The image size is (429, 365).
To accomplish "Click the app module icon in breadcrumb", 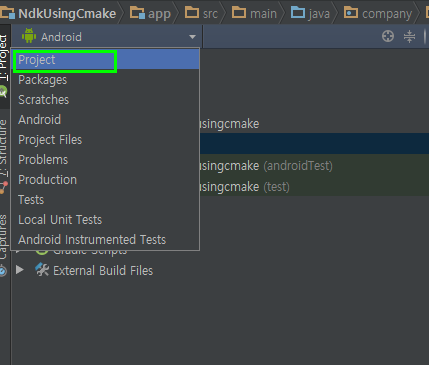I will 137,13.
